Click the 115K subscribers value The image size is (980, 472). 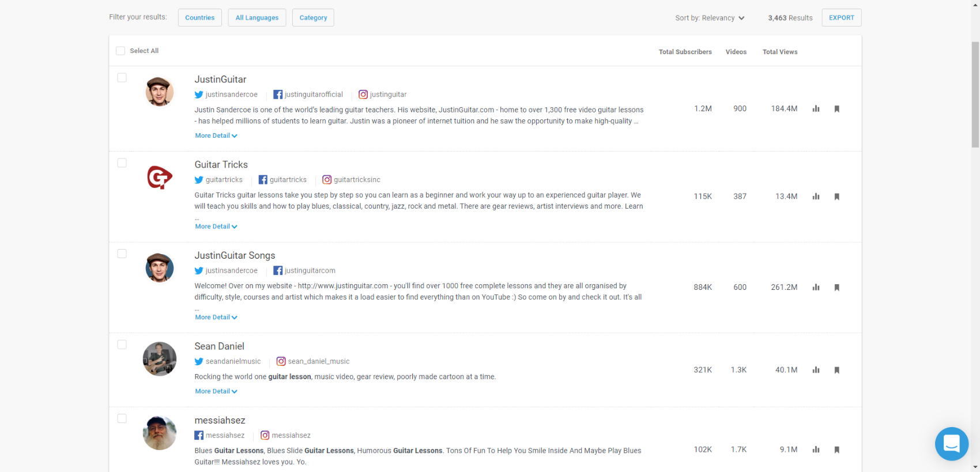703,197
